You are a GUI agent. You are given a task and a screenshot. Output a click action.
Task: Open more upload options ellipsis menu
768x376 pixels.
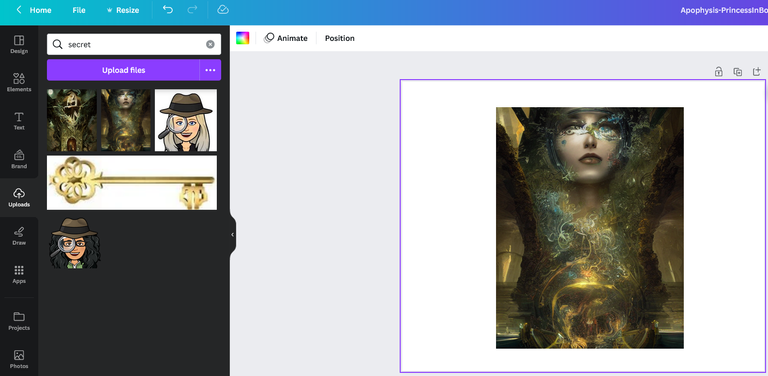210,70
